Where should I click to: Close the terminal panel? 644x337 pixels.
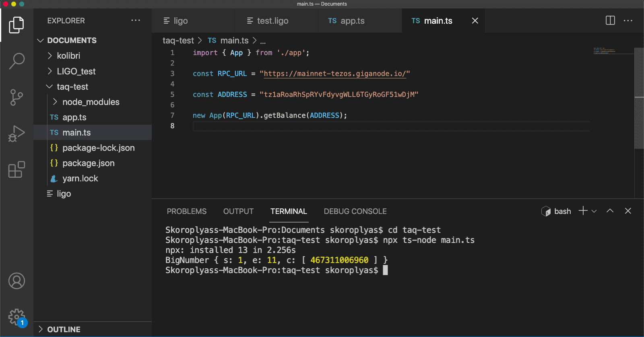coord(628,211)
